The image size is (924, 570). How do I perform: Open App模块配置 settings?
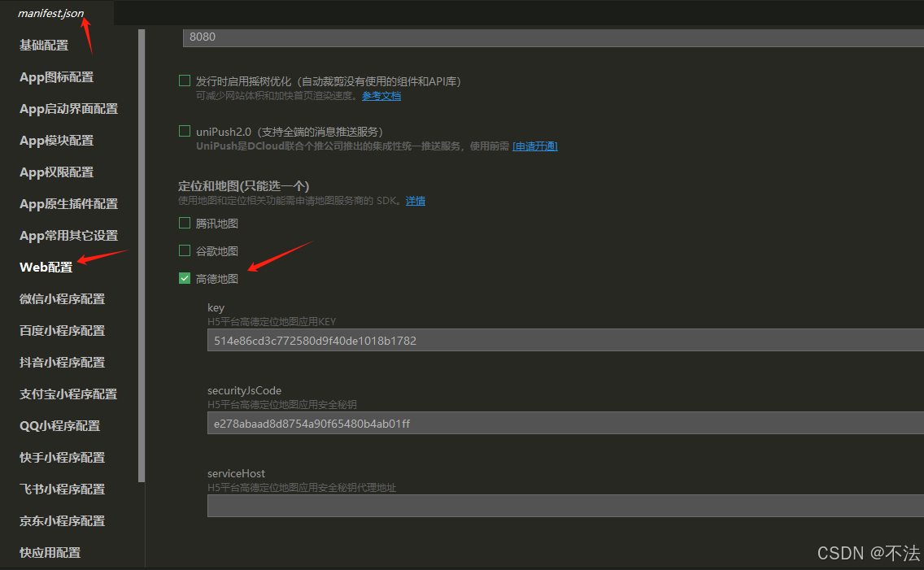pos(57,141)
